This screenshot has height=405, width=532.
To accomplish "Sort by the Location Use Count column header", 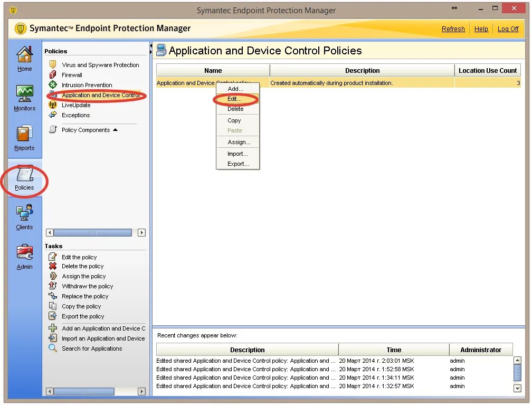I will [488, 71].
